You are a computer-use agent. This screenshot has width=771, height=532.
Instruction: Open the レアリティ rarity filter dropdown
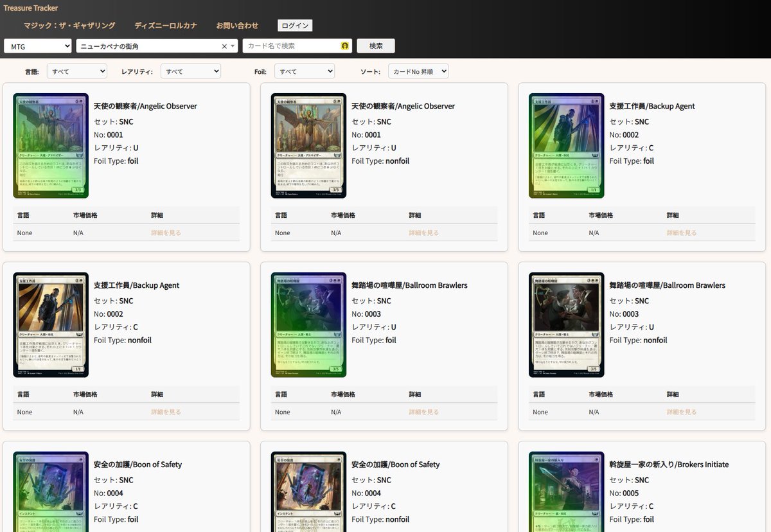pyautogui.click(x=190, y=71)
